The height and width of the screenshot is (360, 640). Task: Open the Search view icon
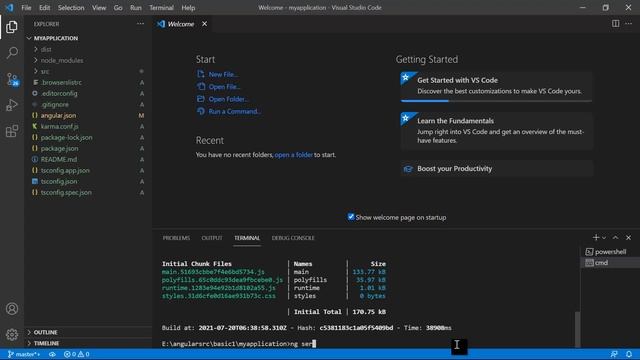pos(12,53)
